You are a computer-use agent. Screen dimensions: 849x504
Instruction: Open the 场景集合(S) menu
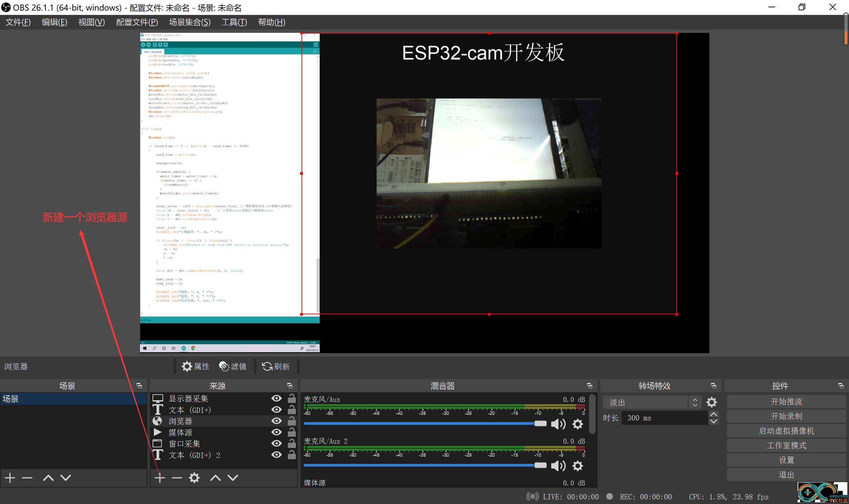[190, 22]
